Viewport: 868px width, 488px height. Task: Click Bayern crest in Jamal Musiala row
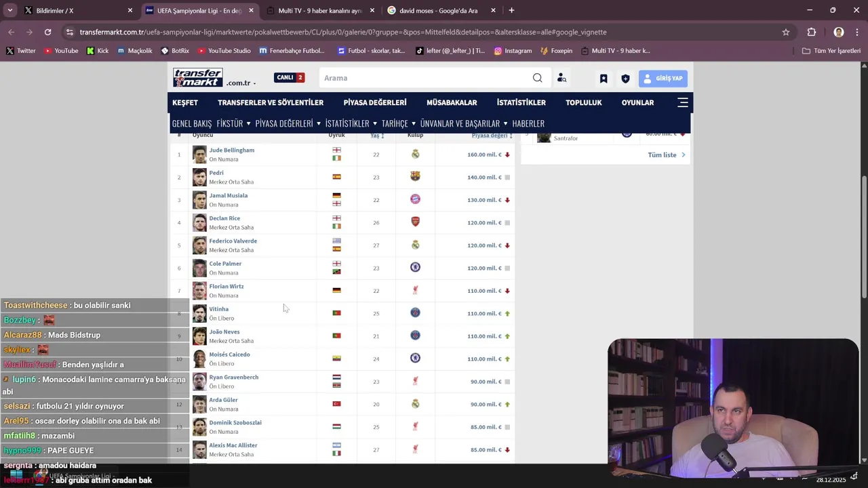tap(415, 199)
